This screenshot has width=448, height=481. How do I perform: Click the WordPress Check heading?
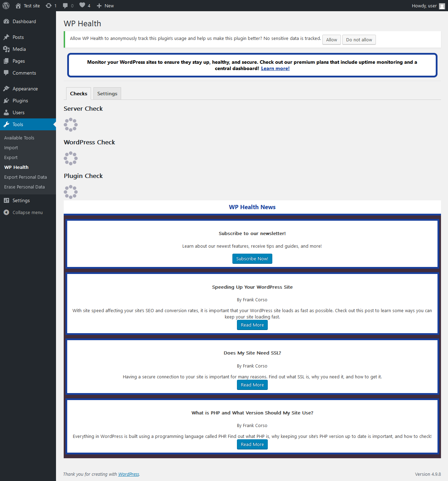89,142
